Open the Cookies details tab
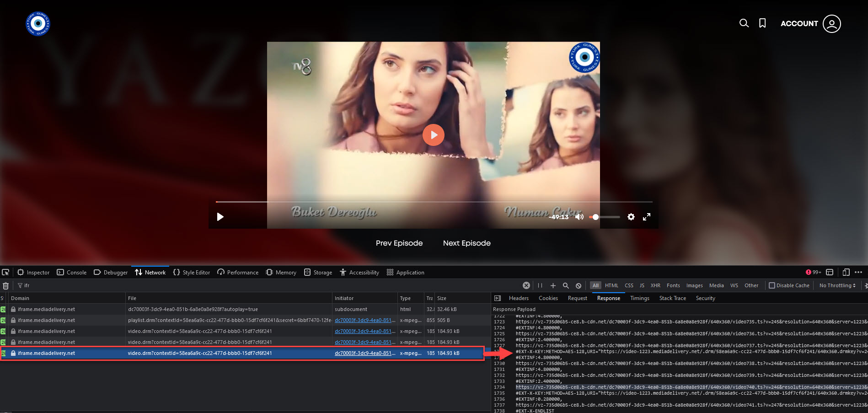 tap(548, 298)
